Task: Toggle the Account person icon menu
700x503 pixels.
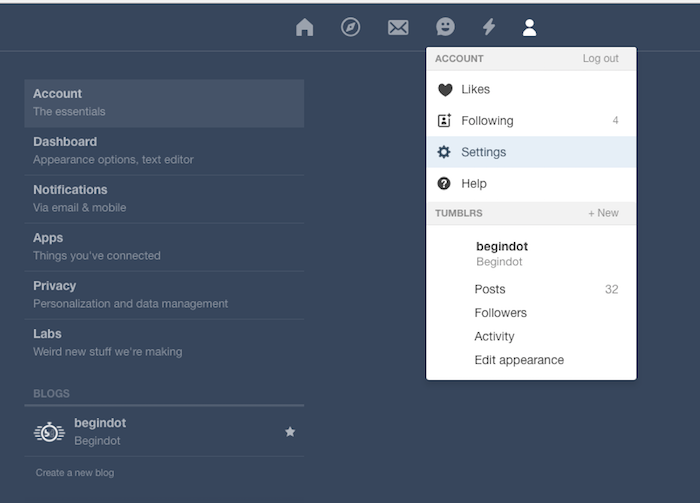Action: click(x=529, y=27)
